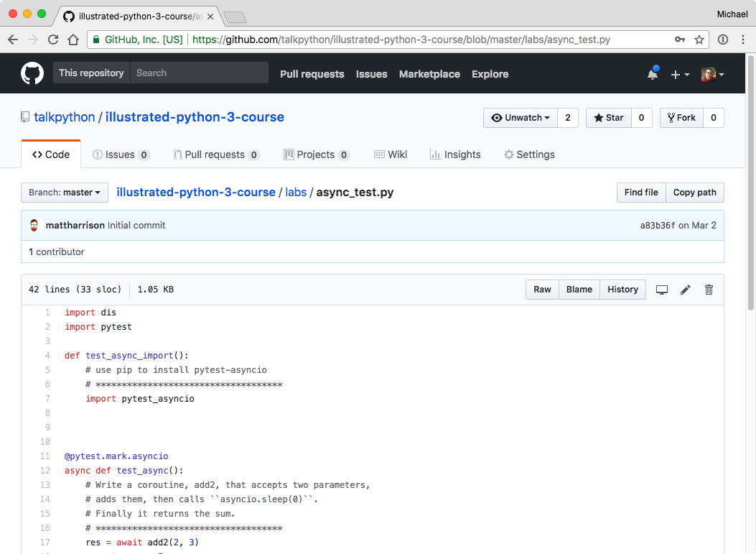The image size is (756, 554).
Task: Focus the repository Search field
Action: [x=199, y=73]
